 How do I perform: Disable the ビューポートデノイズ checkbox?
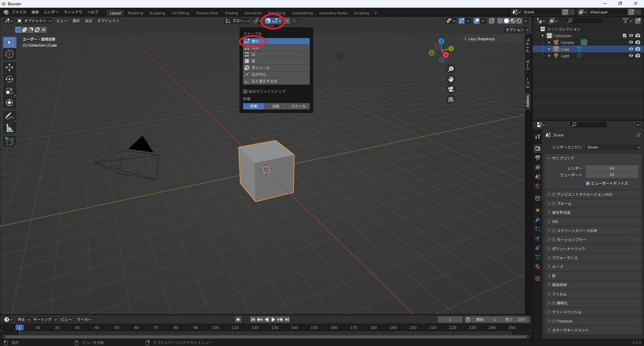pyautogui.click(x=588, y=183)
